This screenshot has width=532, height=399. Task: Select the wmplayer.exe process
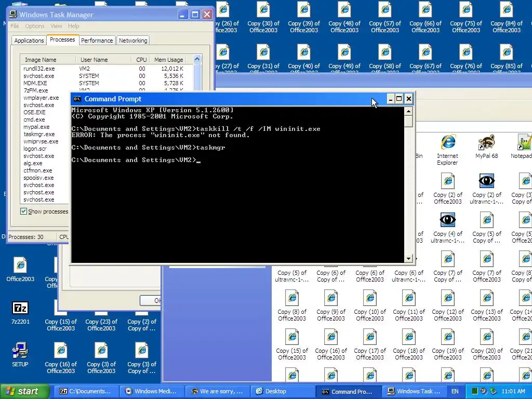pyautogui.click(x=41, y=98)
